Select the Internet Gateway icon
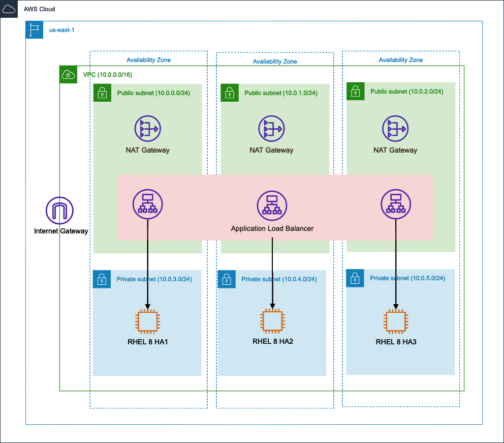 (x=59, y=209)
